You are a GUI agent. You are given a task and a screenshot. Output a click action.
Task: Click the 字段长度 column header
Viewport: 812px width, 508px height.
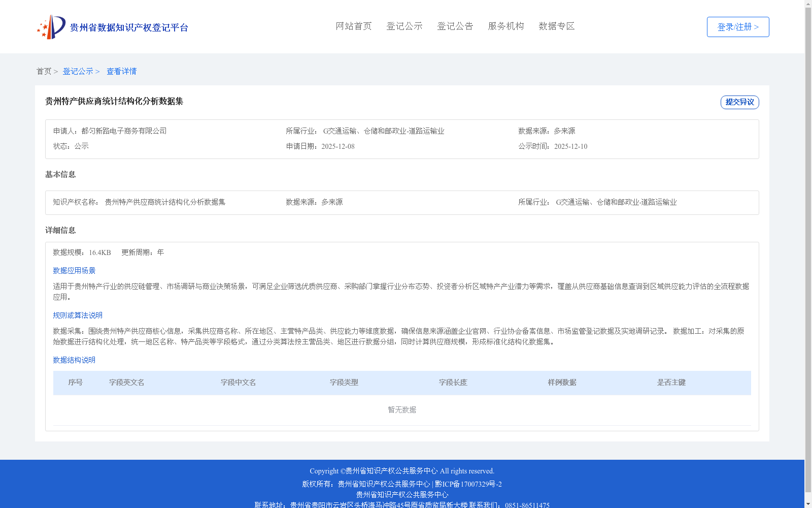pyautogui.click(x=453, y=383)
